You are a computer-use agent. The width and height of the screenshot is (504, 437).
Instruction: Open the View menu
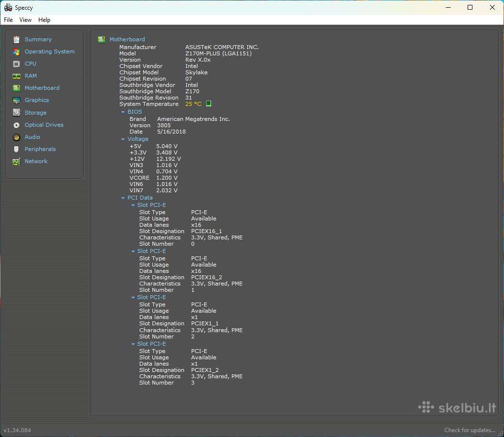25,20
